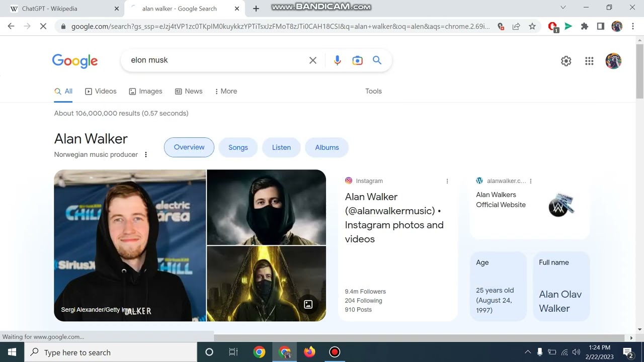644x362 pixels.
Task: Open Google quick settings gear
Action: click(x=566, y=61)
